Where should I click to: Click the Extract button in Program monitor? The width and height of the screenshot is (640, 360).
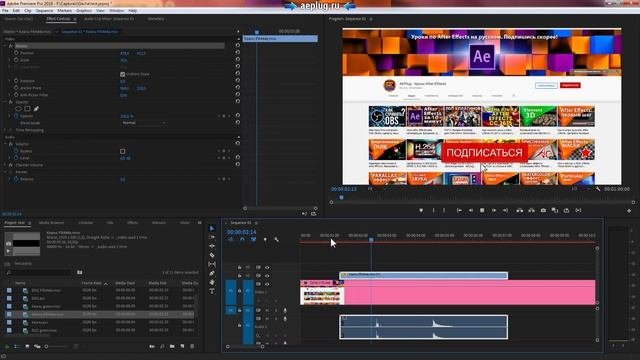tap(531, 210)
